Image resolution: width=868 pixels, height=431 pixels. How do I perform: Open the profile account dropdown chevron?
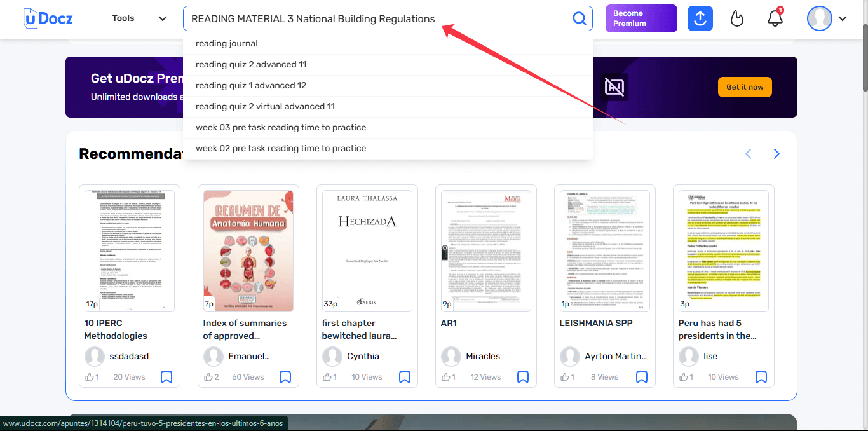[x=843, y=20]
